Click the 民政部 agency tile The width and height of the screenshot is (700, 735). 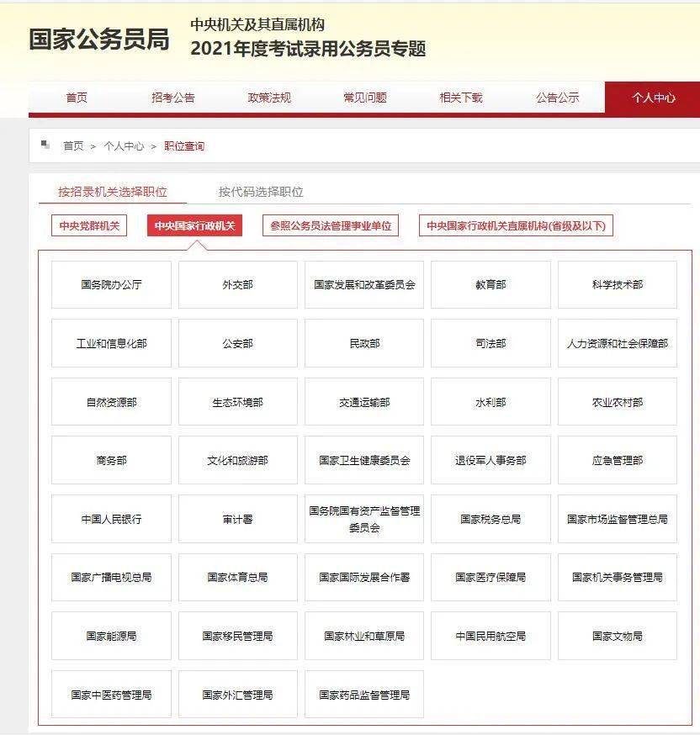point(364,343)
